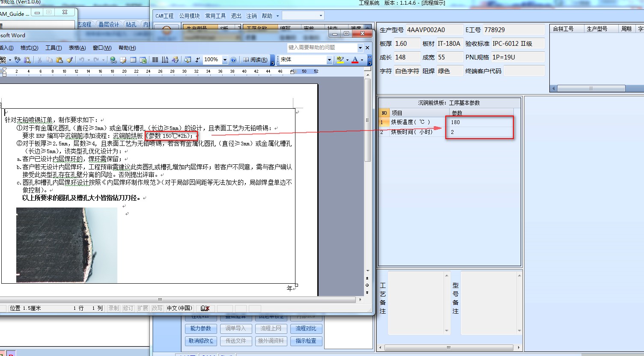Open the dropdown next to 帮助 in CAM menu
The width and height of the screenshot is (644, 356).
pos(277,16)
